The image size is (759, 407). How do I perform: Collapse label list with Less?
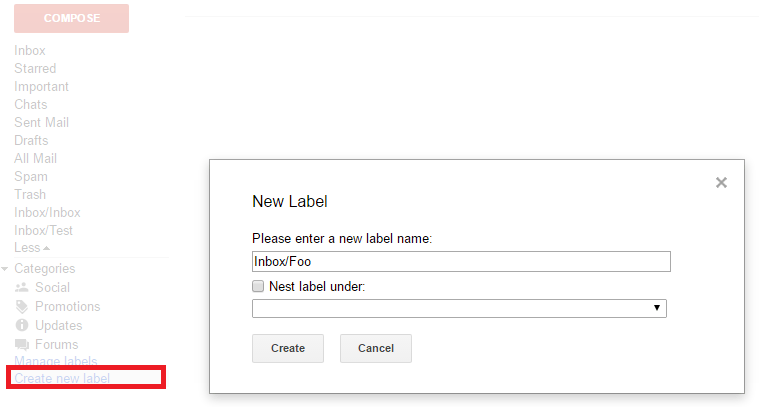tap(31, 248)
